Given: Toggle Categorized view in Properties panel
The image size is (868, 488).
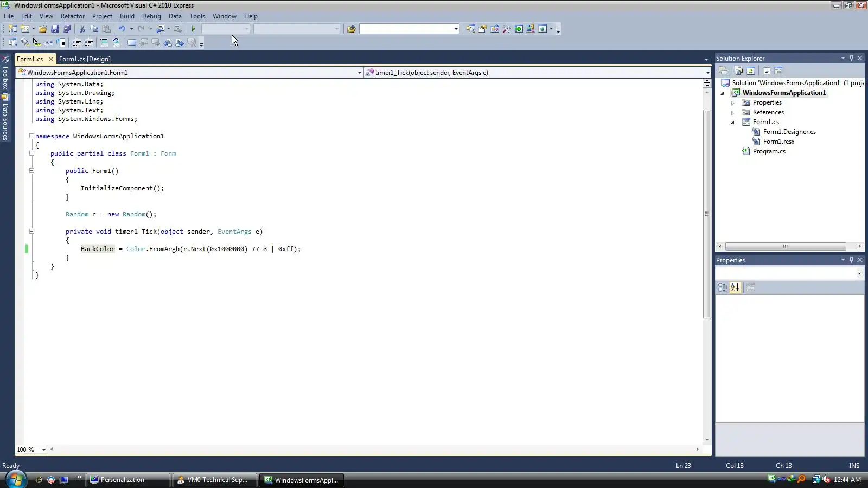Looking at the screenshot, I should point(723,287).
